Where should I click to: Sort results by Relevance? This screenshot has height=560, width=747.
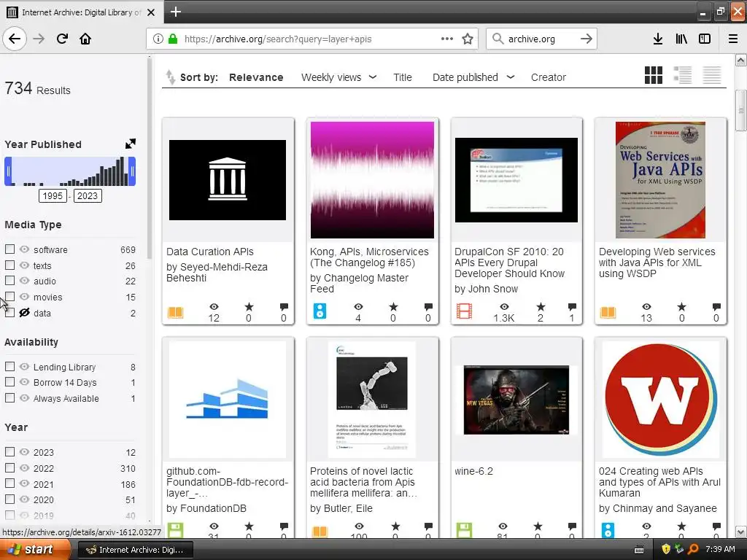point(256,77)
